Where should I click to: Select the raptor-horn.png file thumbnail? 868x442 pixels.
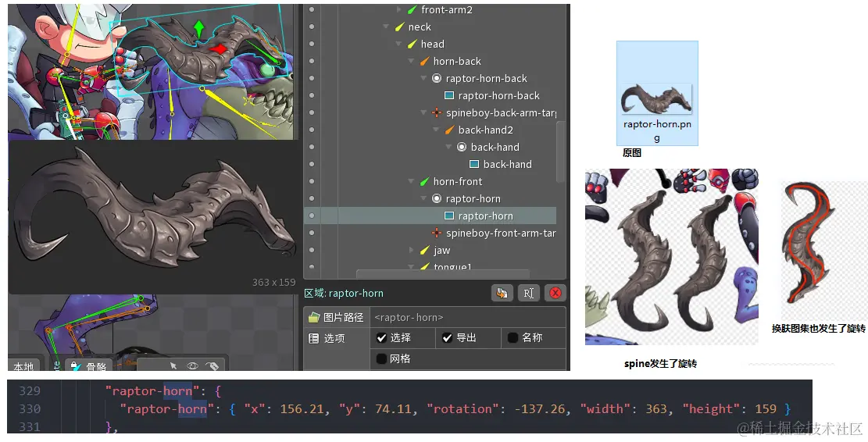pos(657,93)
